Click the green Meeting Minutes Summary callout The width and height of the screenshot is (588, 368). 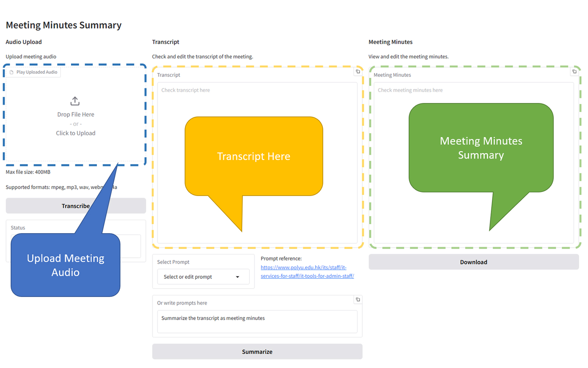click(x=481, y=148)
